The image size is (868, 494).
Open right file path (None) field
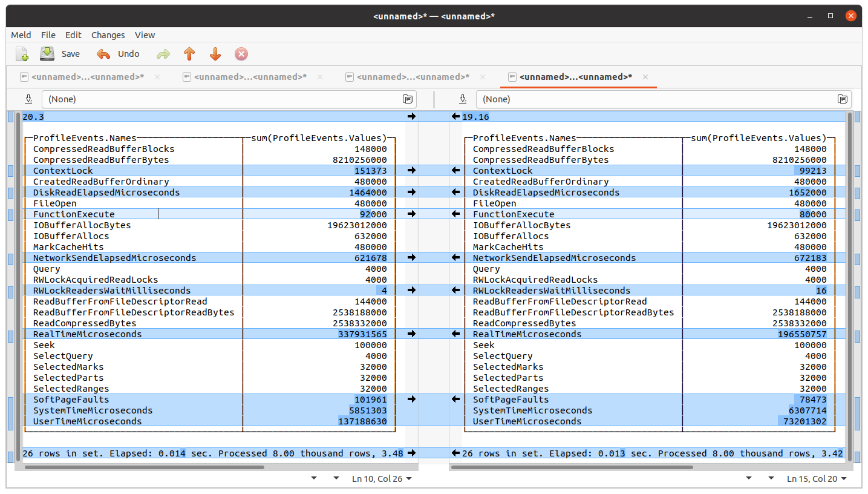tap(663, 99)
